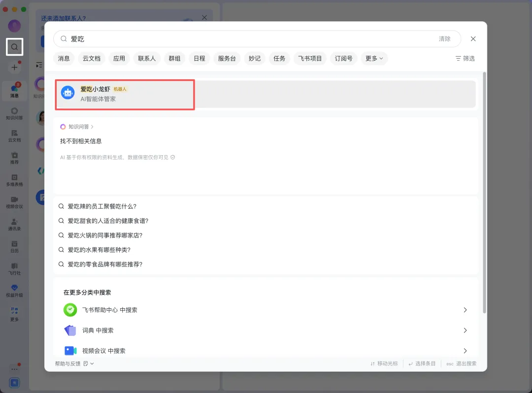Open 推荐 in the left sidebar
This screenshot has width=532, height=393.
click(15, 158)
